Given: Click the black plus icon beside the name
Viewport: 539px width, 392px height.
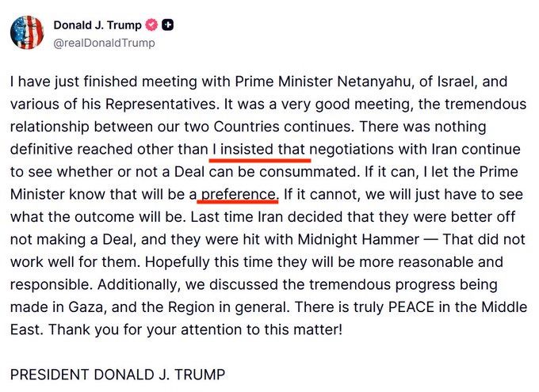Looking at the screenshot, I should [x=167, y=25].
